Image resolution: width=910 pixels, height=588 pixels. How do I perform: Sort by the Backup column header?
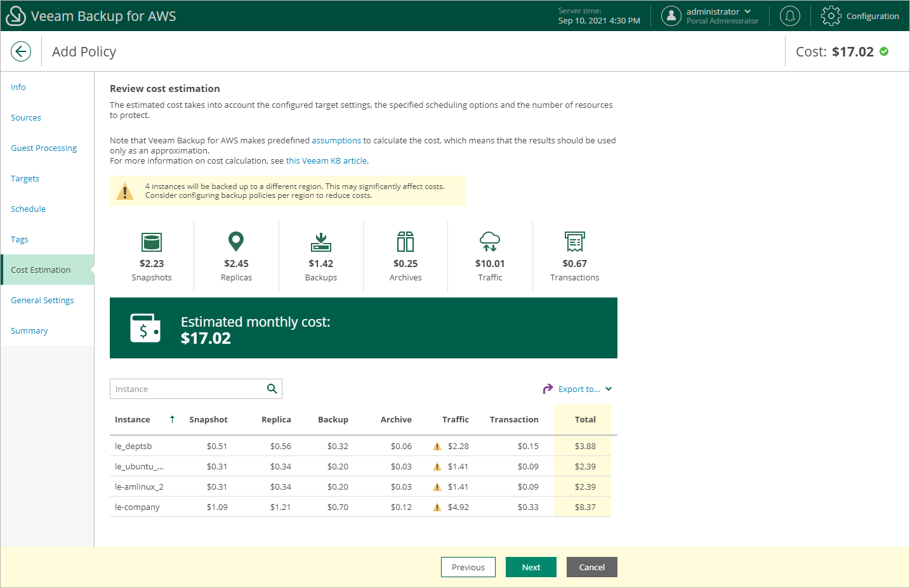pos(333,419)
